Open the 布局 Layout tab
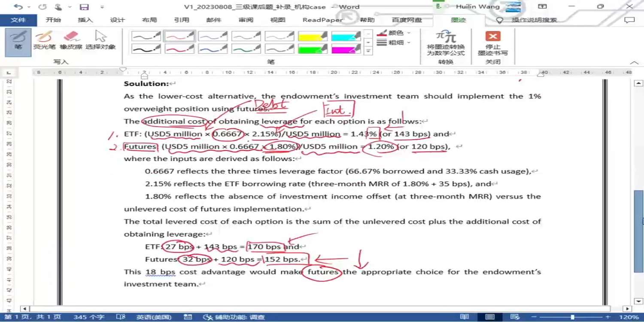 pyautogui.click(x=149, y=20)
